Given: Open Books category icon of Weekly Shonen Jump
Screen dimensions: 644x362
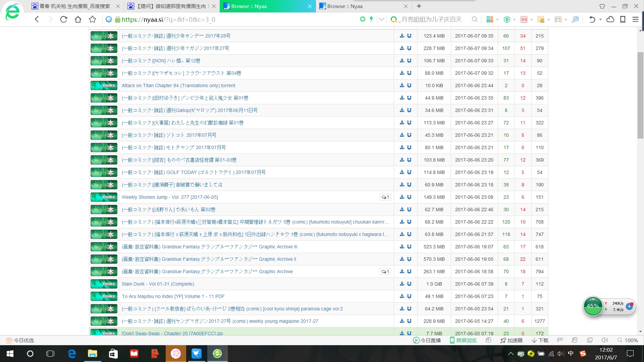Looking at the screenshot, I should pyautogui.click(x=104, y=197).
